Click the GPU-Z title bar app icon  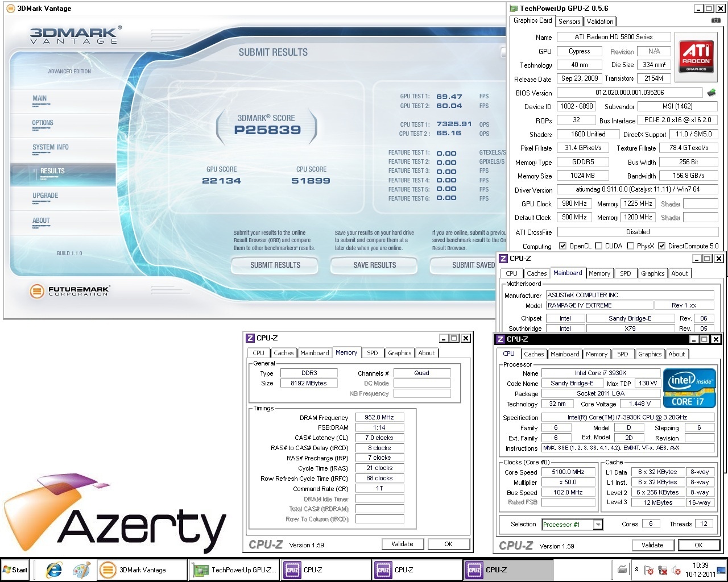(x=514, y=8)
